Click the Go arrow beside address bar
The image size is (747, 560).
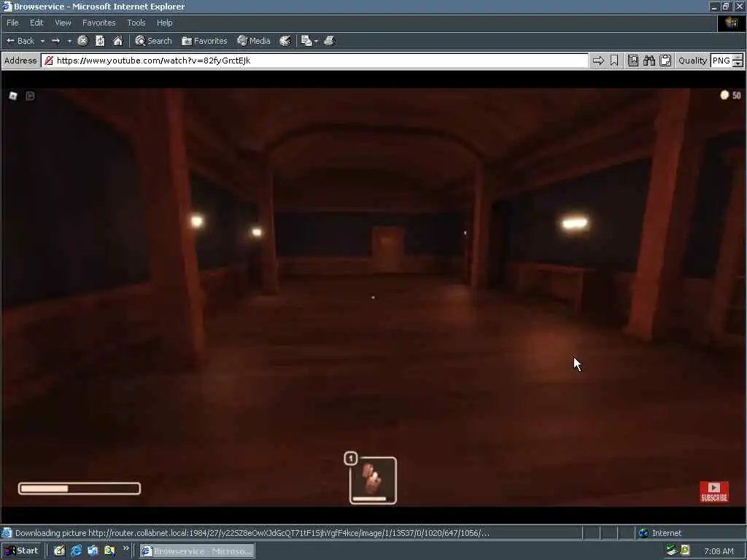point(598,61)
